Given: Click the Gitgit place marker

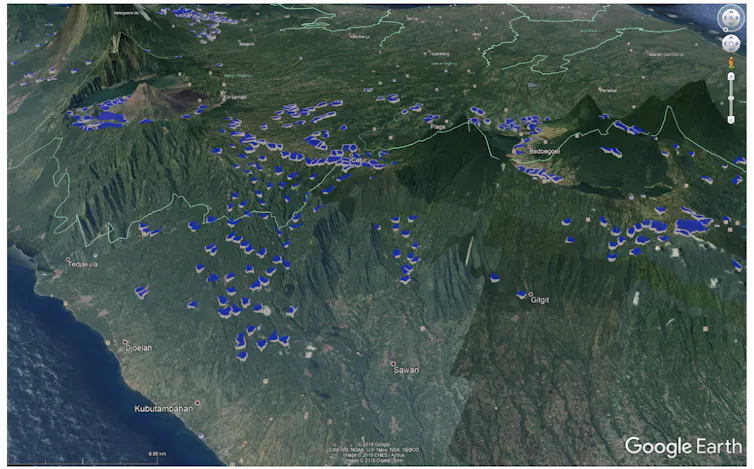Looking at the screenshot, I should (531, 294).
